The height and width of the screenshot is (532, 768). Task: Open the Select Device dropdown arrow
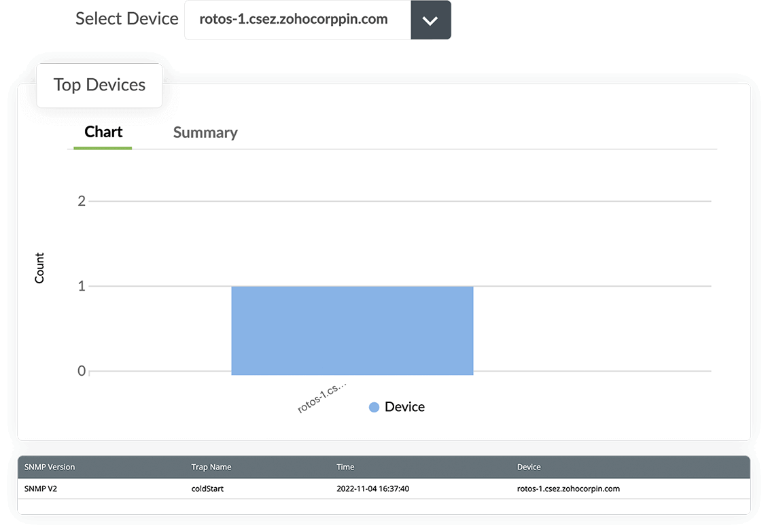click(430, 20)
